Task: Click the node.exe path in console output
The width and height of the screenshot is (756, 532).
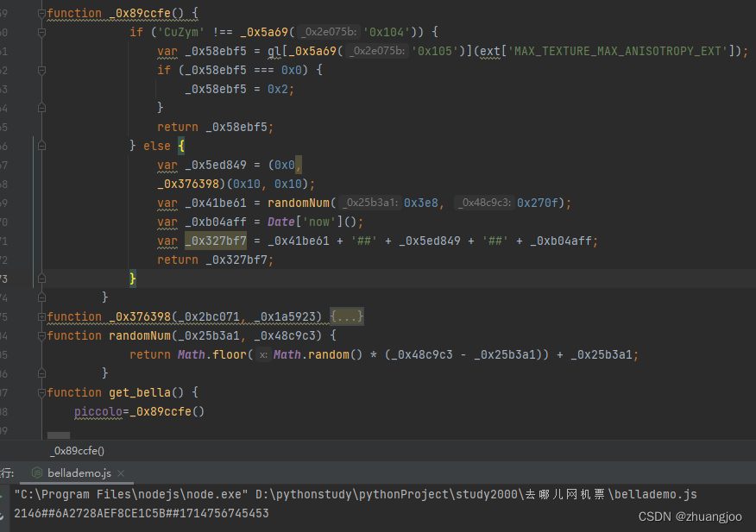Action: coord(131,494)
